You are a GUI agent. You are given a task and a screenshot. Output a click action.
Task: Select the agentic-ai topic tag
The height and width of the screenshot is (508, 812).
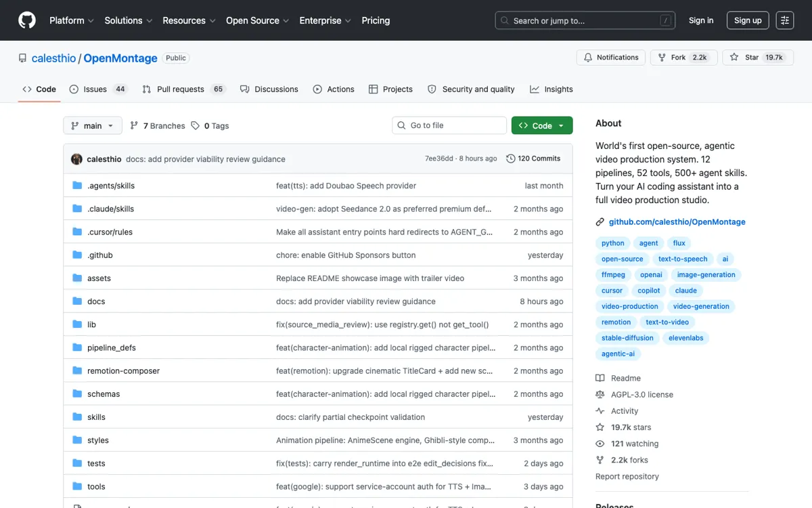(618, 354)
